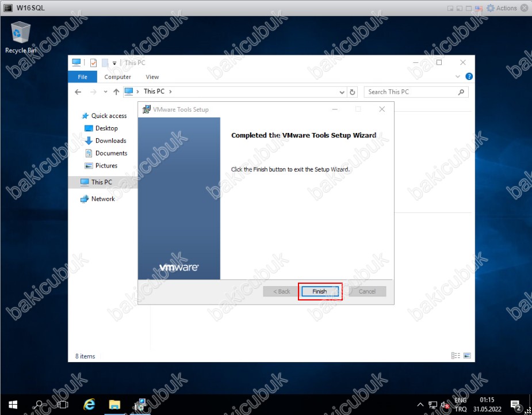
Task: Click the ENG TRQ language indicator
Action: coord(461,405)
